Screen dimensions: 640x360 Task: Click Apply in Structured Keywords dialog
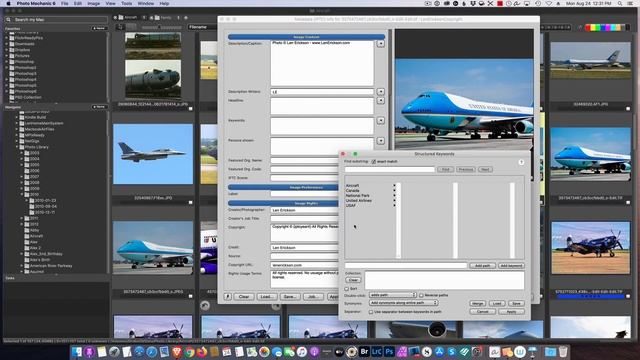point(511,312)
